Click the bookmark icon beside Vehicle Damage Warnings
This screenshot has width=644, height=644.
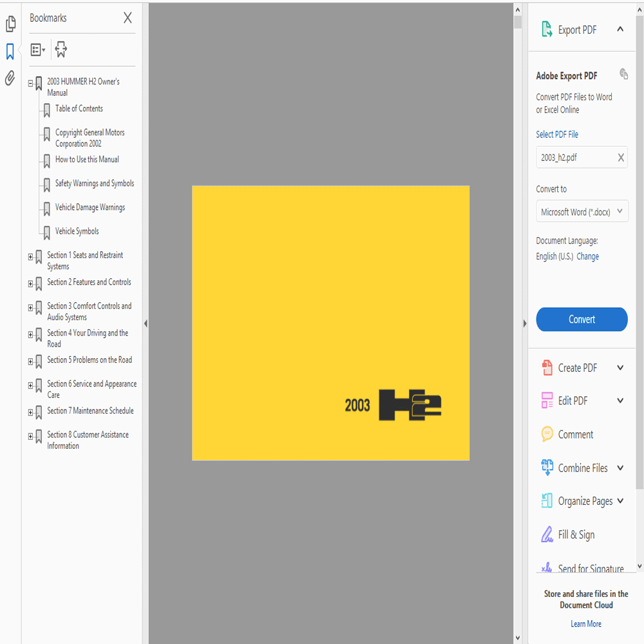[x=47, y=209]
